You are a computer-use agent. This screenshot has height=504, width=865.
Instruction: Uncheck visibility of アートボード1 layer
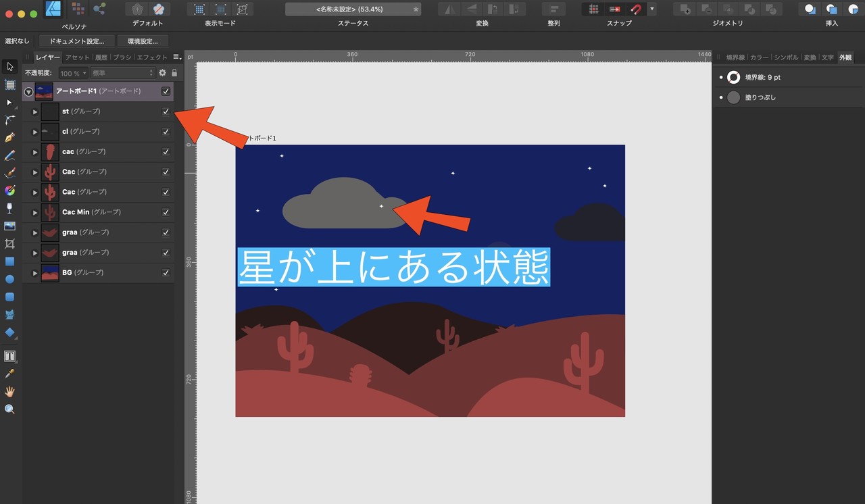[x=166, y=91]
